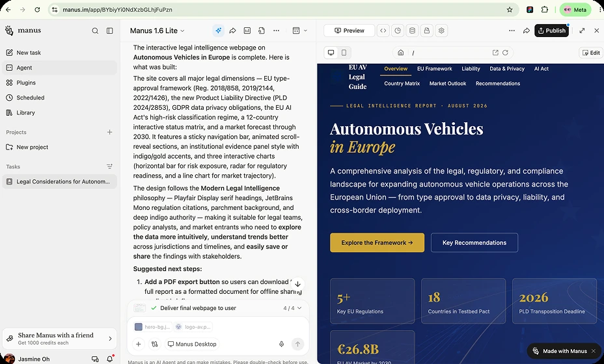This screenshot has width=604, height=364.
Task: Click New project in the sidebar
Action: 60,148
